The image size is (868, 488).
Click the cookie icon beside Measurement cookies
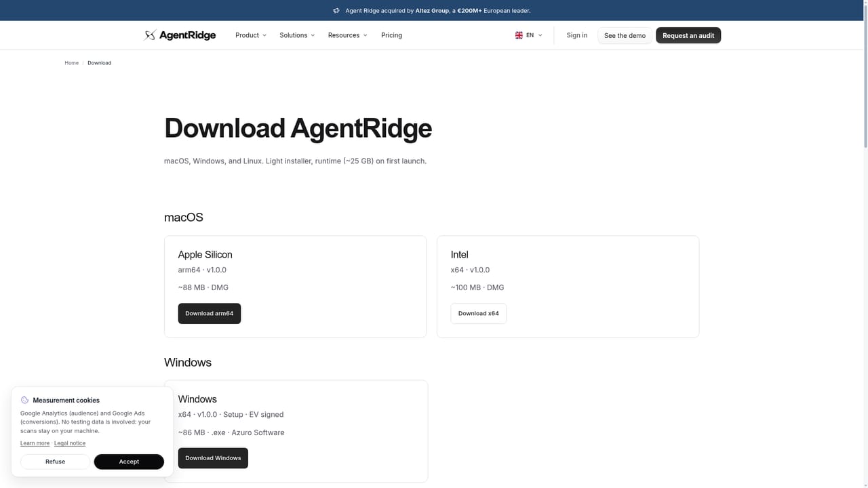25,400
